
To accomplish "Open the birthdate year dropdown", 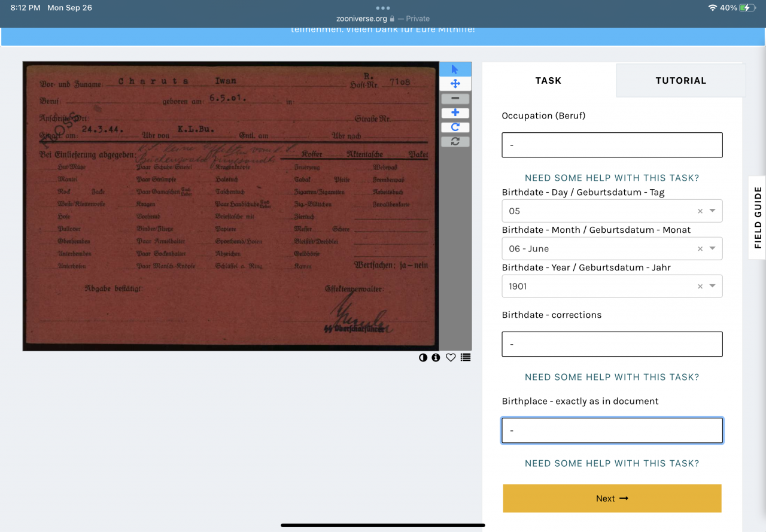I will [713, 287].
